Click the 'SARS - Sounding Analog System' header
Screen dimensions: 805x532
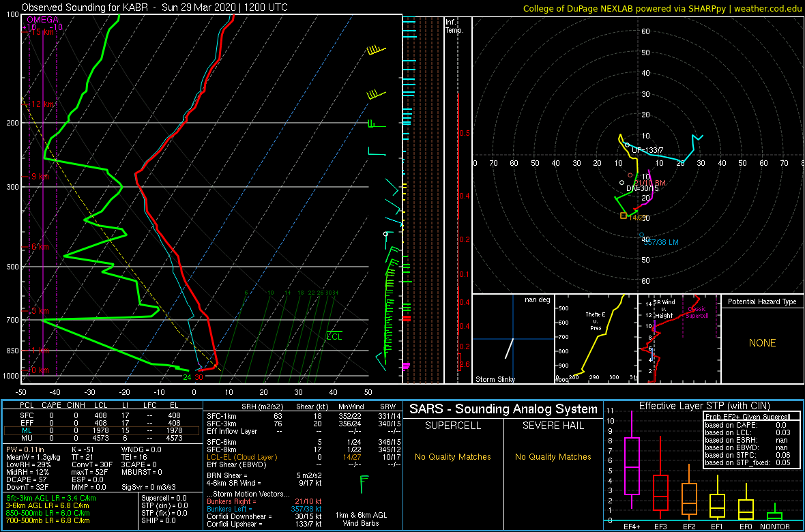(x=503, y=409)
